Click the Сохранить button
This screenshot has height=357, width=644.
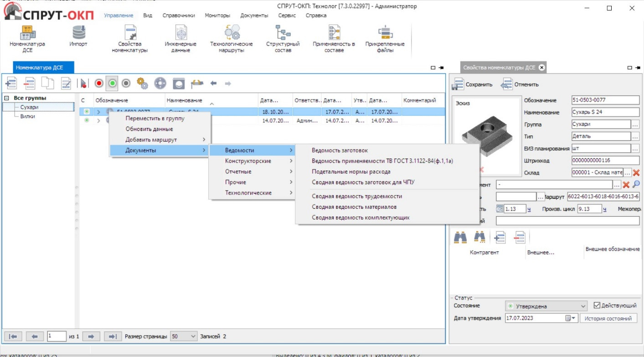[473, 84]
